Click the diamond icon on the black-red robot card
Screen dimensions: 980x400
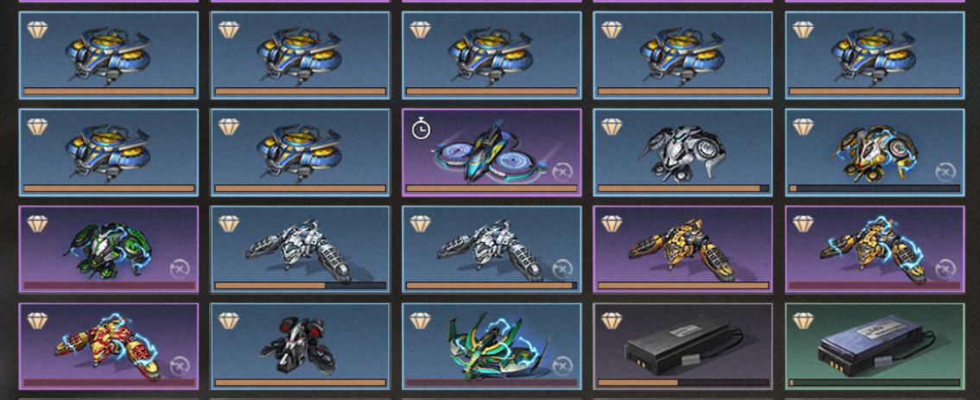pos(229,321)
